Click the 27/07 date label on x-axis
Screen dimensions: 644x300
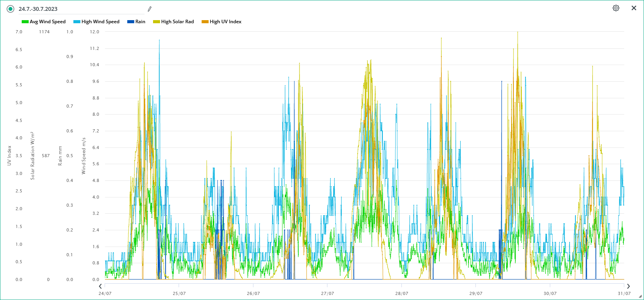tap(327, 293)
